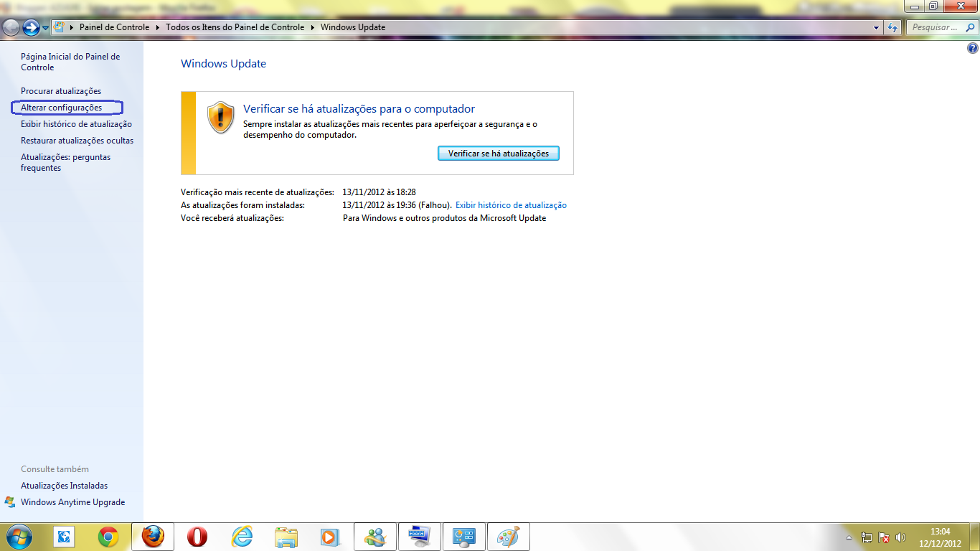
Task: Click the Windows Anytime Upgrade logo icon
Action: click(10, 501)
